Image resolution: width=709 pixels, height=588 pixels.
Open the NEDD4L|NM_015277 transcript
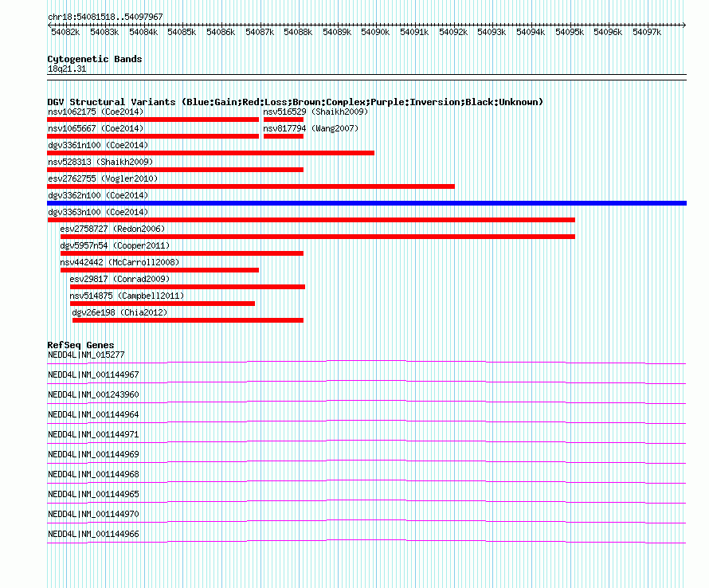[x=86, y=355]
